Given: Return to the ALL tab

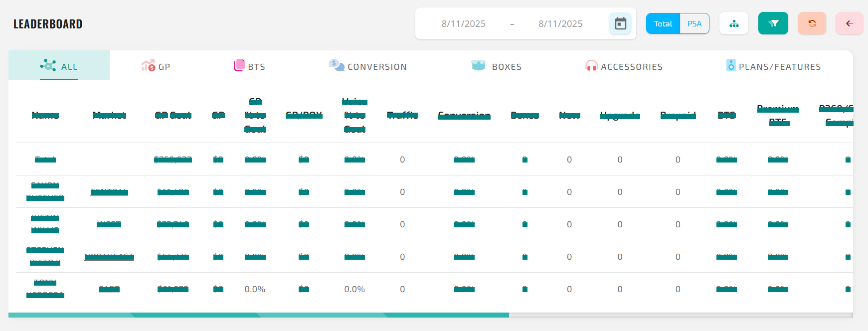Looking at the screenshot, I should coord(69,67).
